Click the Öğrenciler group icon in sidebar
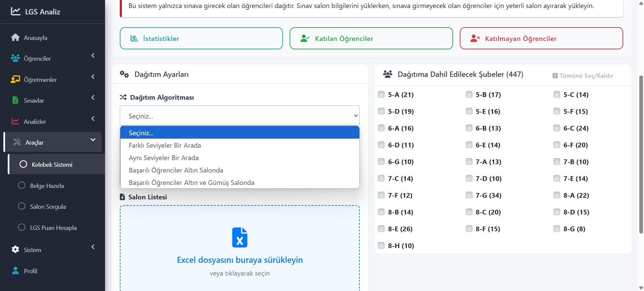Image resolution: width=644 pixels, height=291 pixels. 15,58
